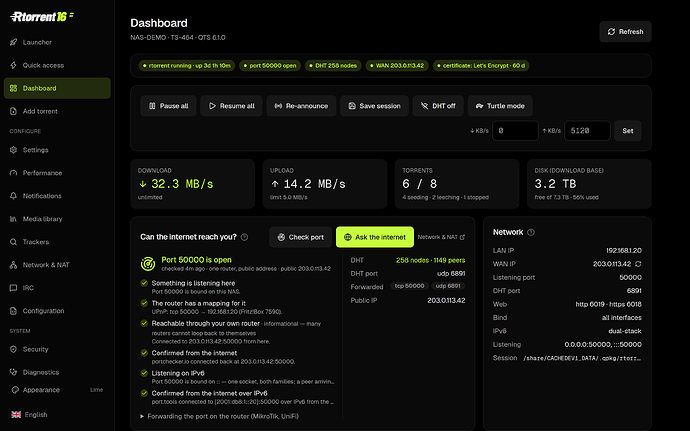Screen dimensions: 690x431
Task: Click Resume all button
Action: pyautogui.click(x=231, y=106)
